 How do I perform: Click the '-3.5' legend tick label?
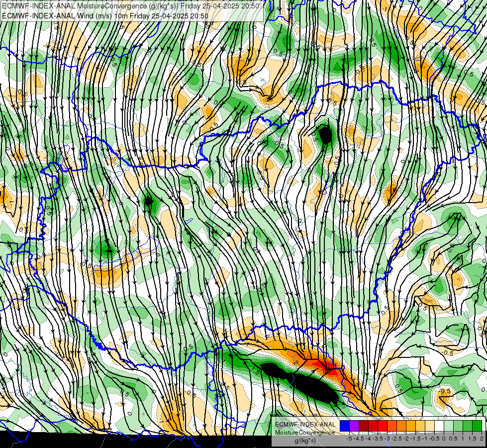pos(378,439)
